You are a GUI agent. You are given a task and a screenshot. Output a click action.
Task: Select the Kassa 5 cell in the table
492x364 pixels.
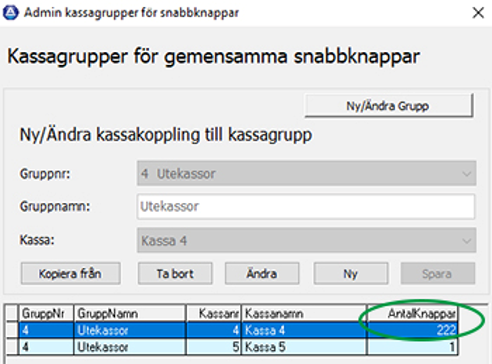(x=304, y=347)
